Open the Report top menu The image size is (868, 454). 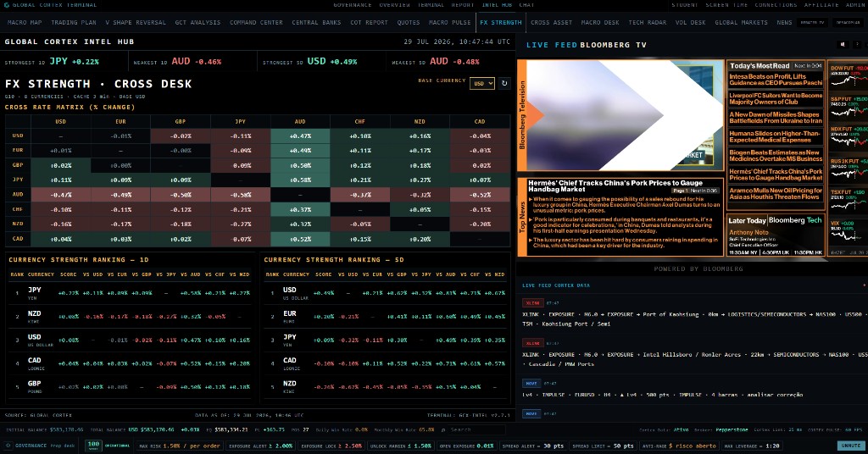(x=462, y=5)
